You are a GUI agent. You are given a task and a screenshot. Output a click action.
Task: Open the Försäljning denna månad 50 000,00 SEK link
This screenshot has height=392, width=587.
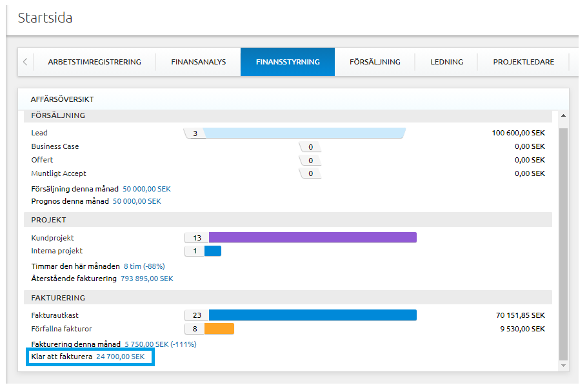point(147,189)
